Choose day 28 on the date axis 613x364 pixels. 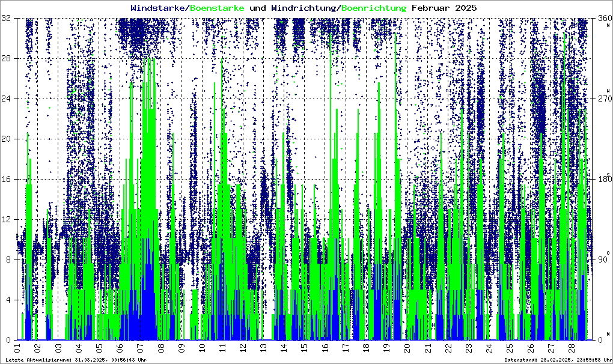(x=570, y=348)
